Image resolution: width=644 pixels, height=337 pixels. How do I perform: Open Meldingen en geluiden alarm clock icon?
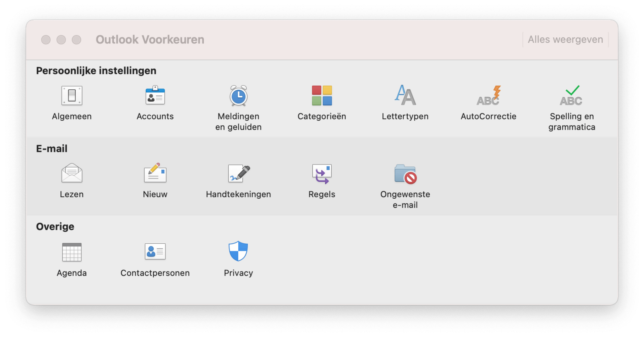(239, 96)
